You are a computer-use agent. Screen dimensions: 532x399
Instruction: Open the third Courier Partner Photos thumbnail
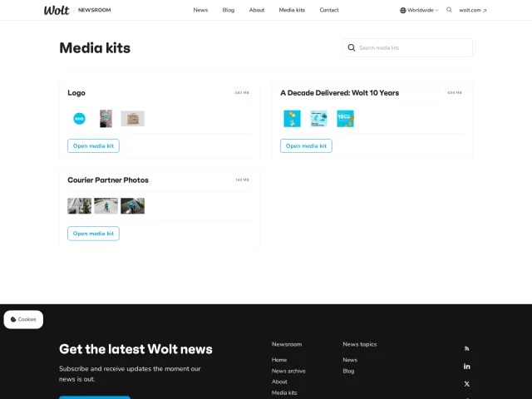click(x=133, y=206)
